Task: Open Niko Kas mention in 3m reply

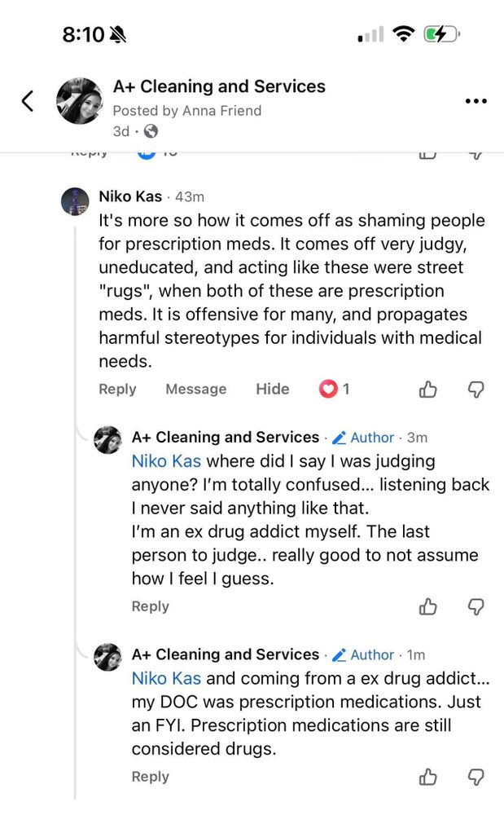Action: (166, 461)
